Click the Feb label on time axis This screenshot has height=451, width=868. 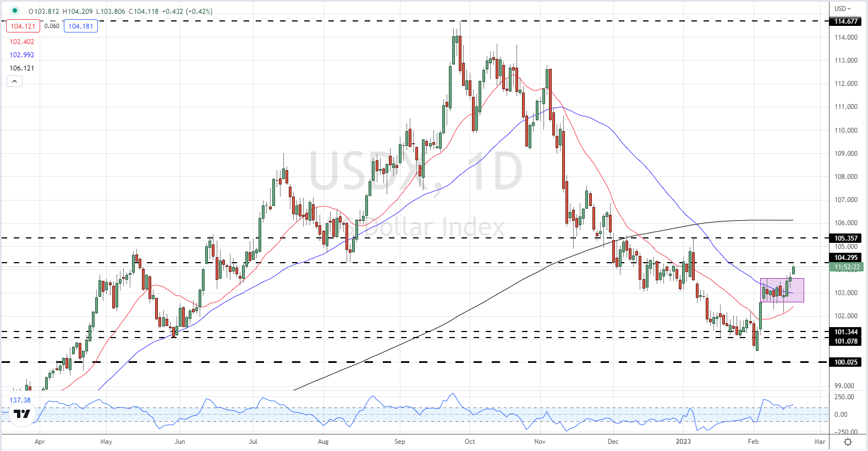[x=754, y=442]
